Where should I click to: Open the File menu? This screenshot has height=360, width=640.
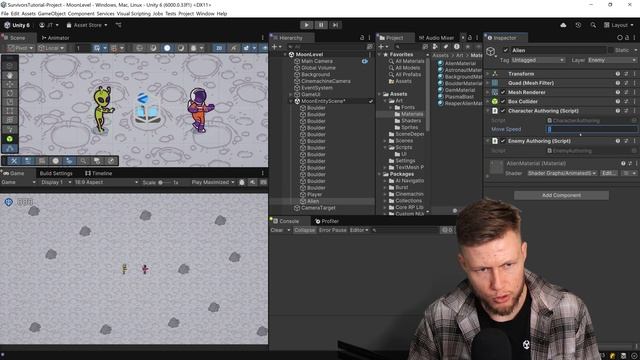[x=4, y=13]
